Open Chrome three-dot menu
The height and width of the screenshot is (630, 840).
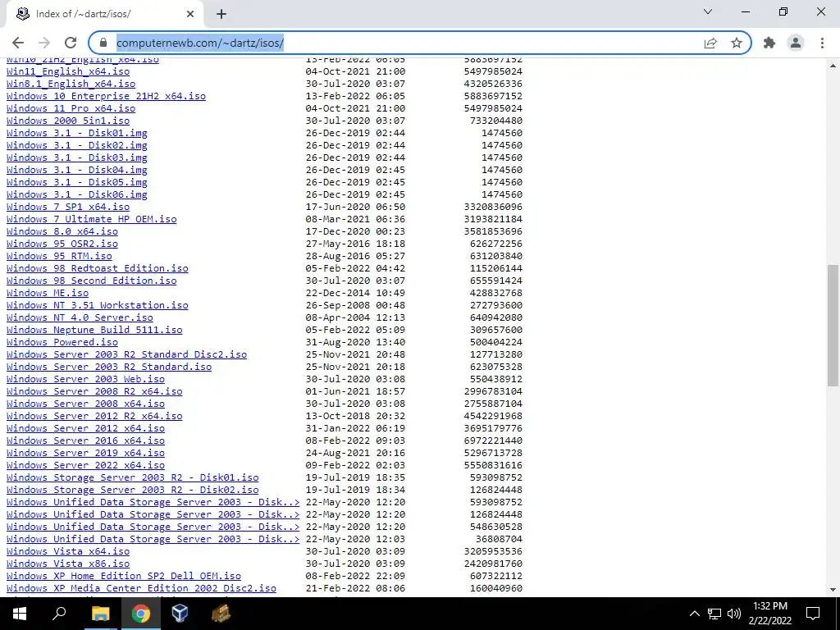(822, 43)
